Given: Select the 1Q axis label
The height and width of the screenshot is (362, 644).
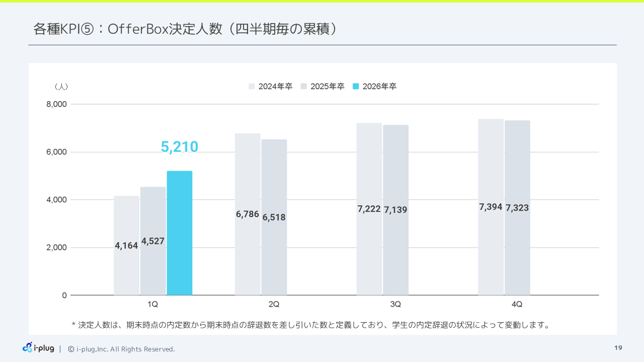Looking at the screenshot, I should pyautogui.click(x=153, y=304).
